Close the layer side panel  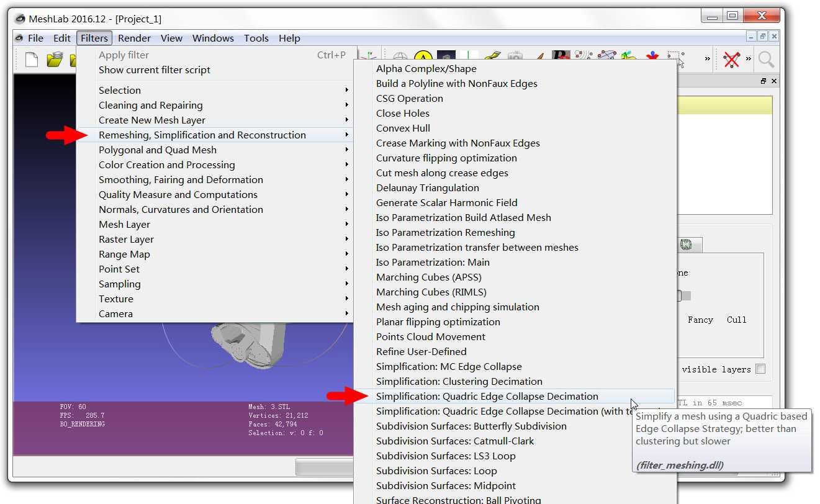tap(774, 81)
